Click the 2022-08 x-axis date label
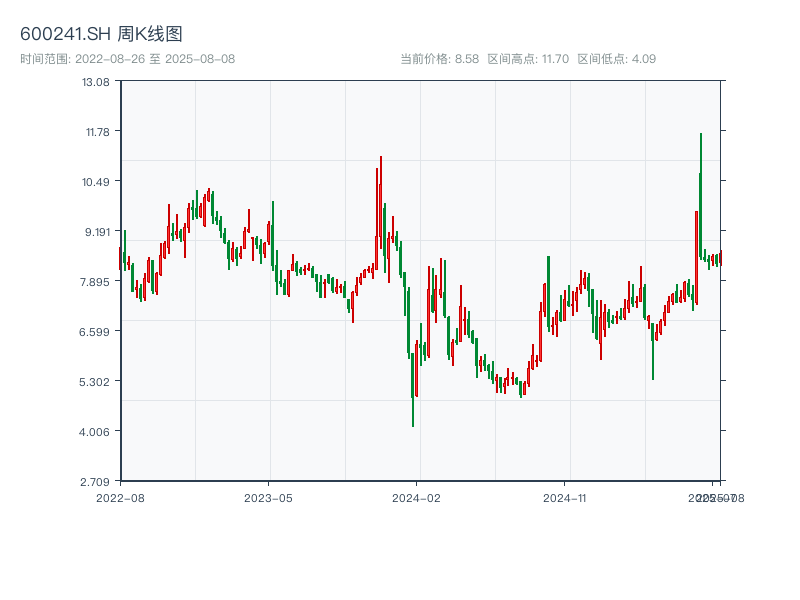The image size is (800, 600). 120,497
